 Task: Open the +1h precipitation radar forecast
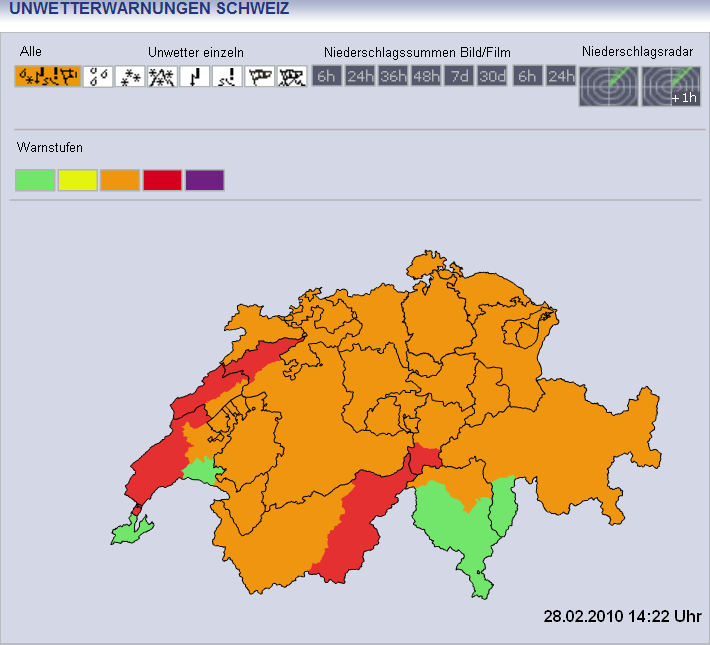[671, 86]
